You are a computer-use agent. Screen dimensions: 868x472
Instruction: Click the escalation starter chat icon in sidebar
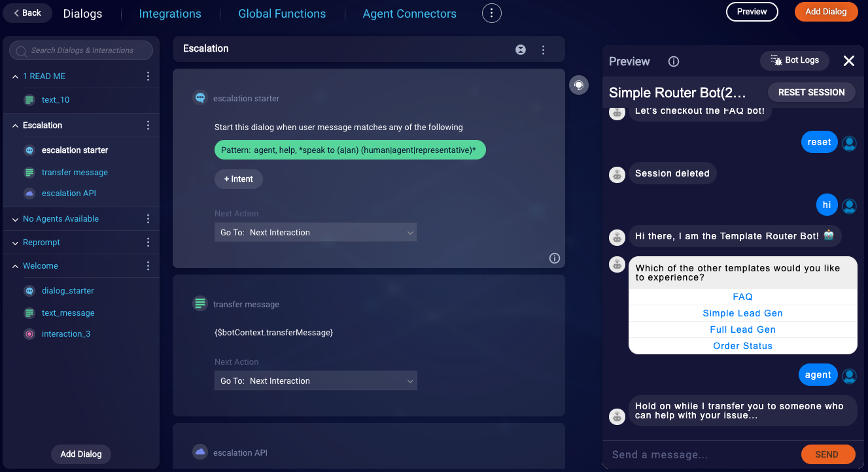pyautogui.click(x=29, y=150)
